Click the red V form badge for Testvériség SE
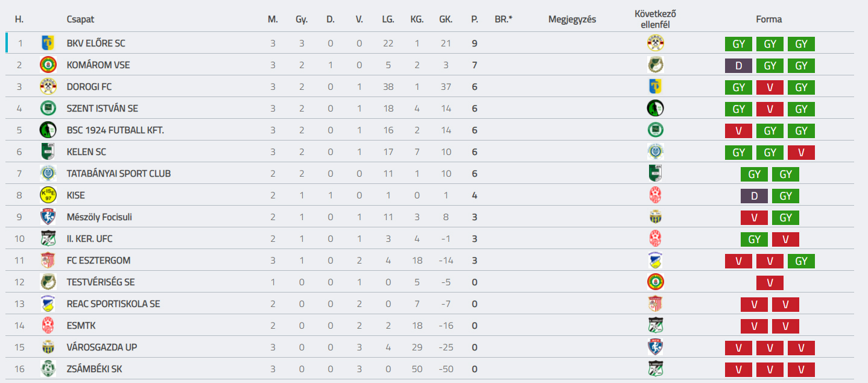The image size is (868, 383). (770, 283)
